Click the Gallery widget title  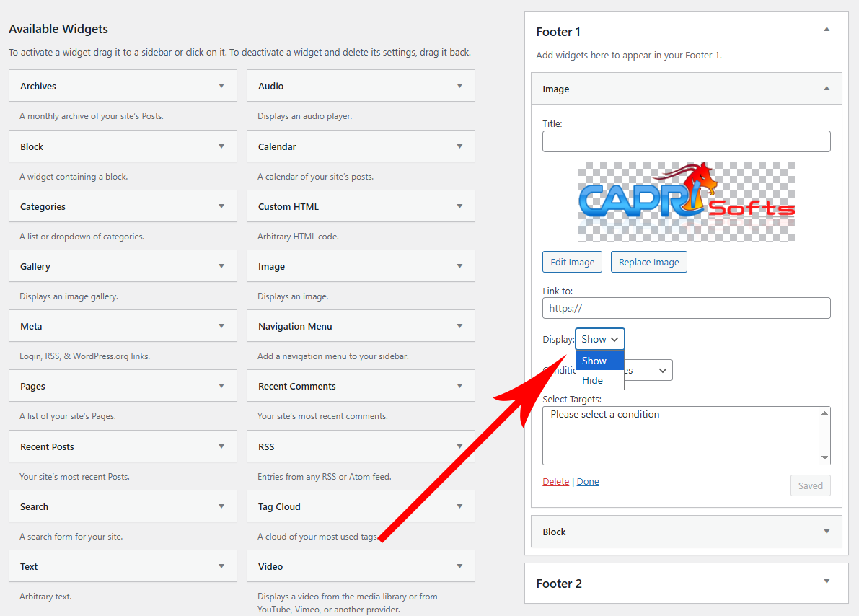(x=35, y=266)
